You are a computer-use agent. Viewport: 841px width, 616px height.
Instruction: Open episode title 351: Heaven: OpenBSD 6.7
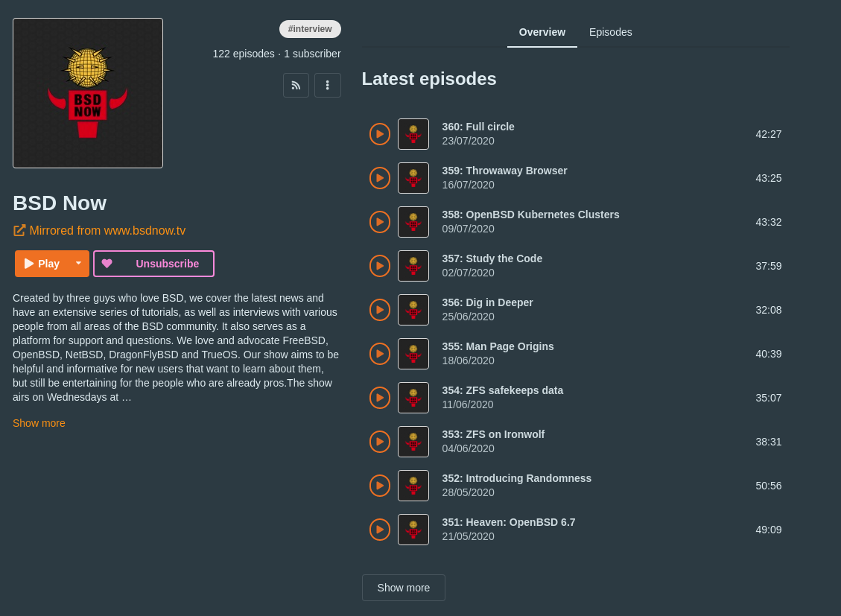tap(509, 522)
